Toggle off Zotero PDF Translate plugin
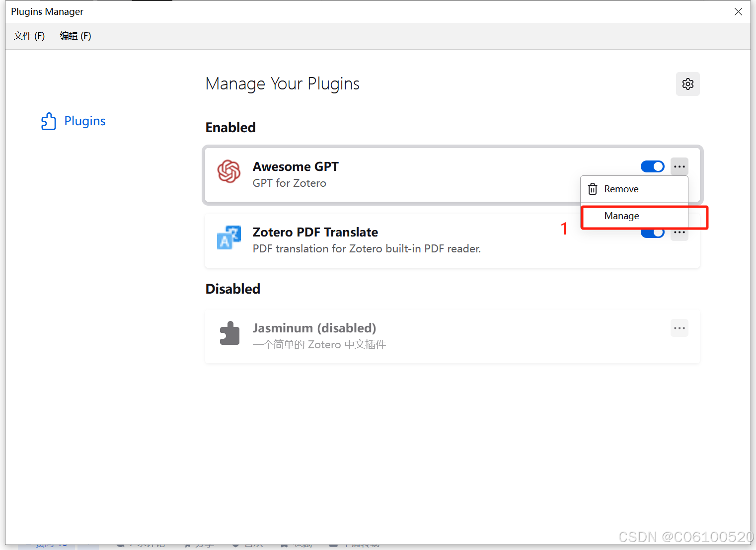This screenshot has height=550, width=756. click(x=652, y=233)
